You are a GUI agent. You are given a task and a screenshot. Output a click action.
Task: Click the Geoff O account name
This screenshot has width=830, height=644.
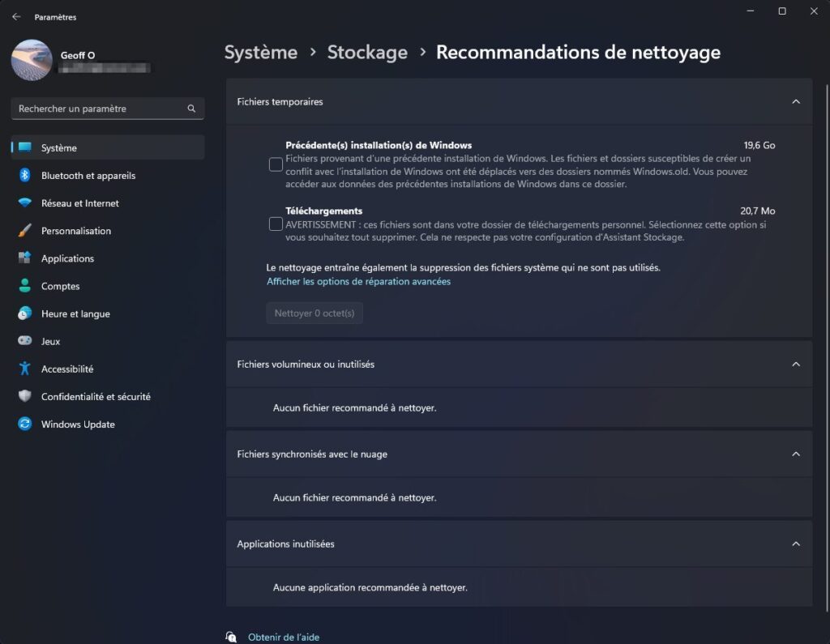point(78,55)
